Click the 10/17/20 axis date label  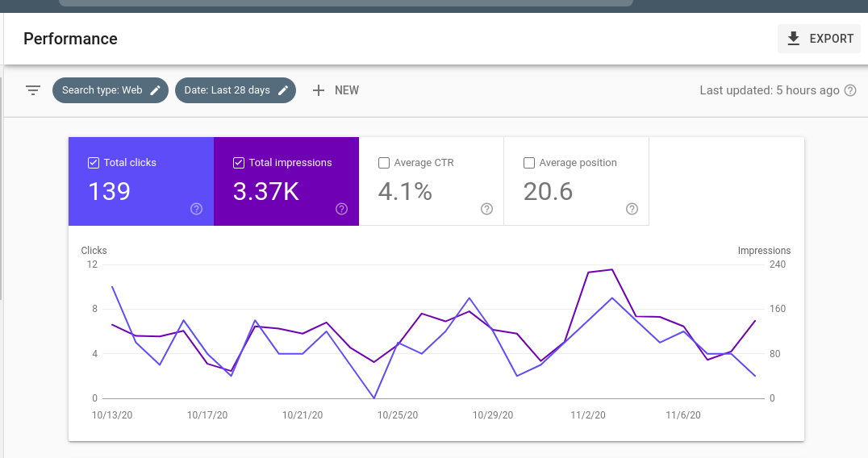click(207, 414)
